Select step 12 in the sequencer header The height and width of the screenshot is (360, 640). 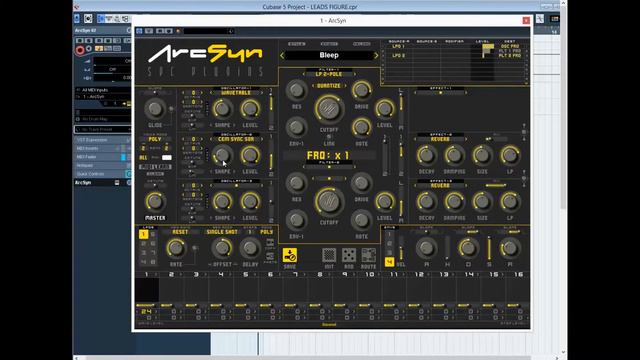(419, 275)
